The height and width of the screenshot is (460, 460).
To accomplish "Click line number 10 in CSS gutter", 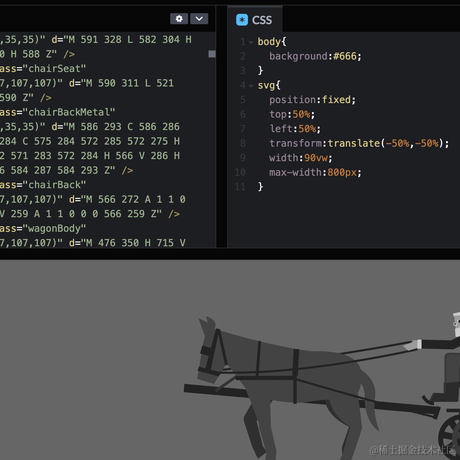I will click(x=240, y=172).
